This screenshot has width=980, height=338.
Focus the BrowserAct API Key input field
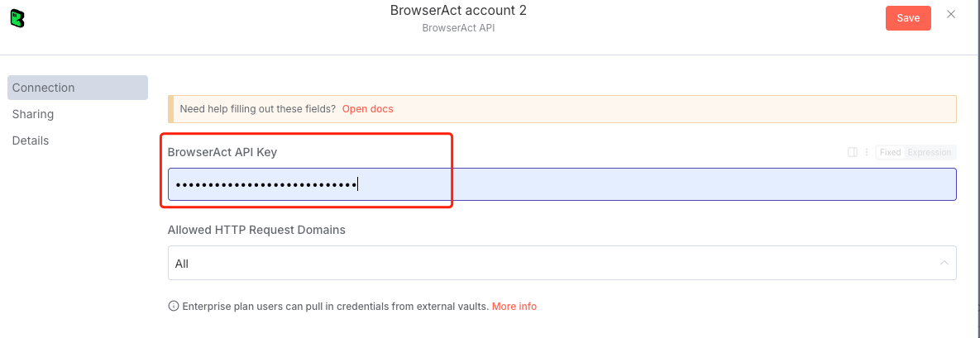pos(562,184)
